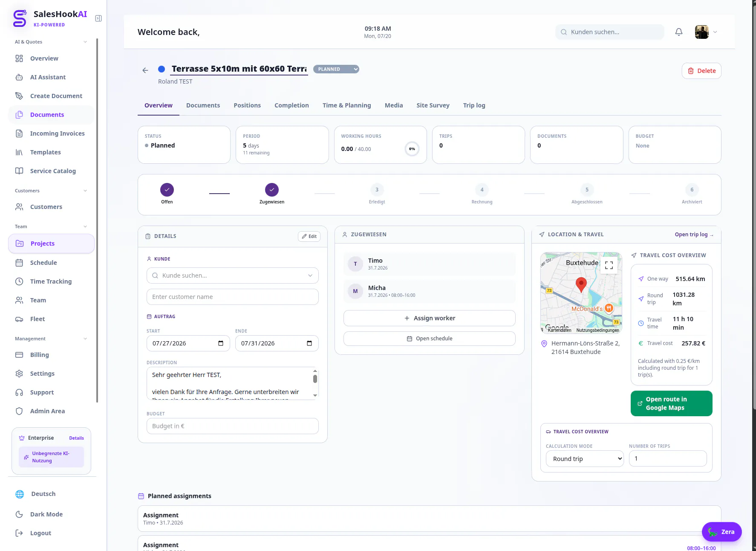Collapse the Customers sidebar section
The width and height of the screenshot is (756, 551).
pyautogui.click(x=85, y=191)
